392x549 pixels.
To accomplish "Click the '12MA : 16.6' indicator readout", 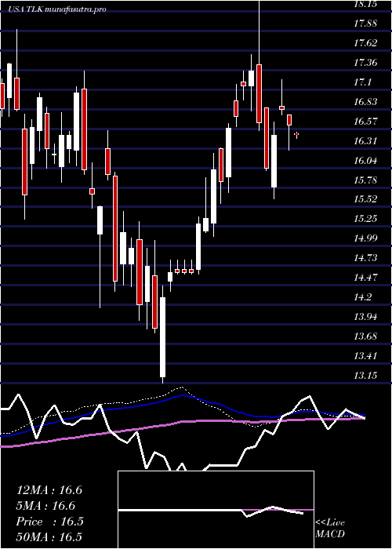I will tap(49, 490).
